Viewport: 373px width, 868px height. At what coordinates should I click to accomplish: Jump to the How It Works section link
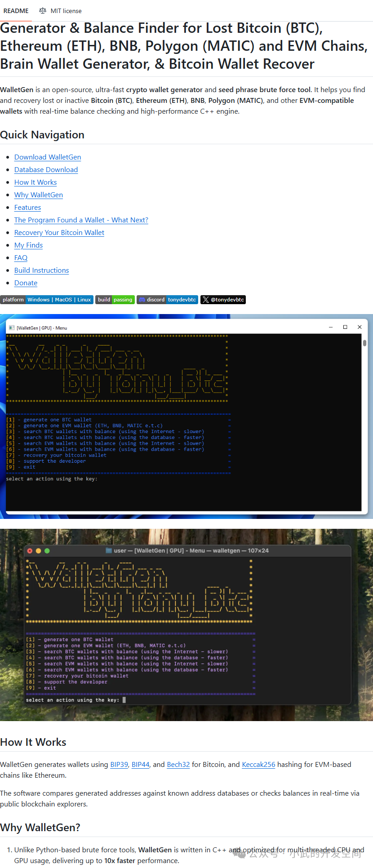tap(36, 182)
